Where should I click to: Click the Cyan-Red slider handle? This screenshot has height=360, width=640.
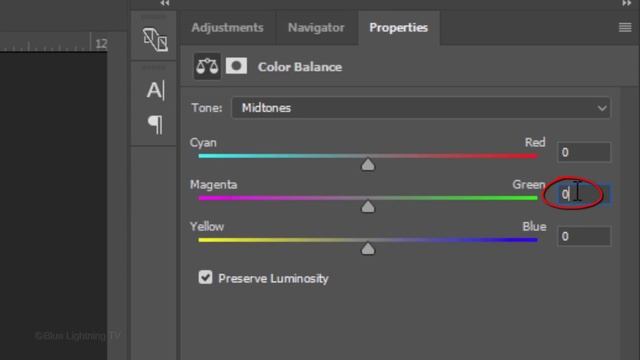(368, 164)
